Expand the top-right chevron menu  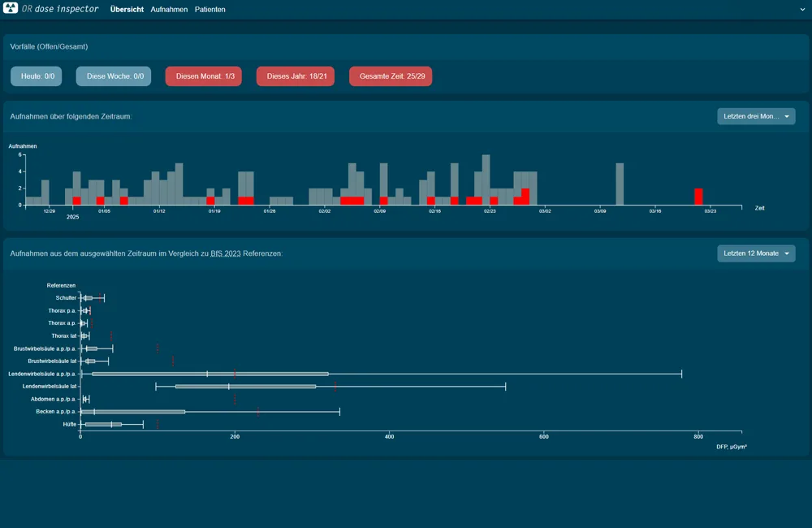pyautogui.click(x=802, y=10)
